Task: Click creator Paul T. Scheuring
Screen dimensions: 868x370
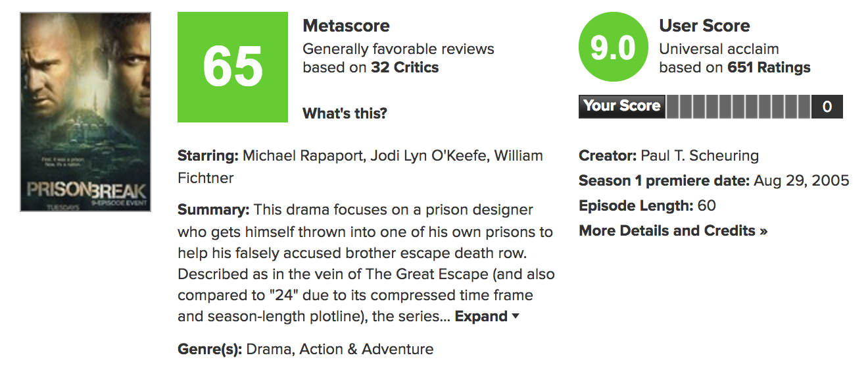Action: click(699, 156)
